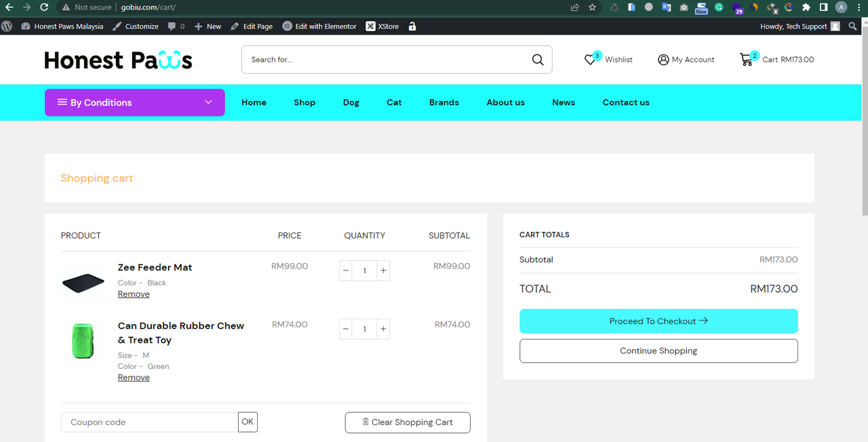This screenshot has height=442, width=868.
Task: Open the shopping cart icon in header
Action: (746, 60)
